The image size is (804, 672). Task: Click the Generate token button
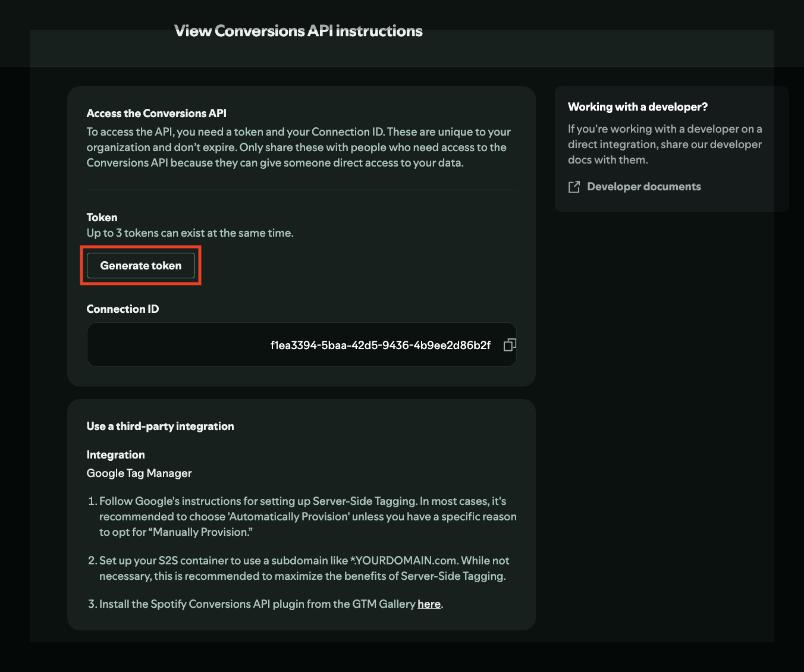141,266
